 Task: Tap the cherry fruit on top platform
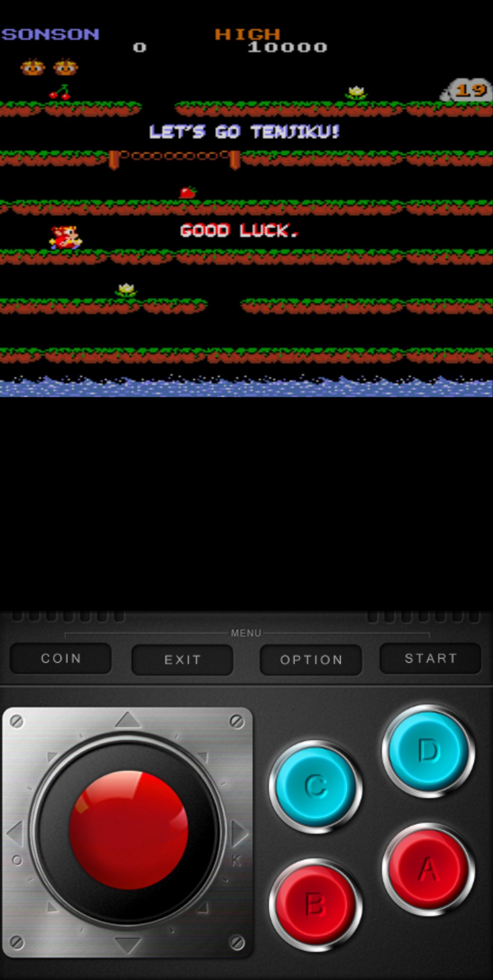pos(60,92)
